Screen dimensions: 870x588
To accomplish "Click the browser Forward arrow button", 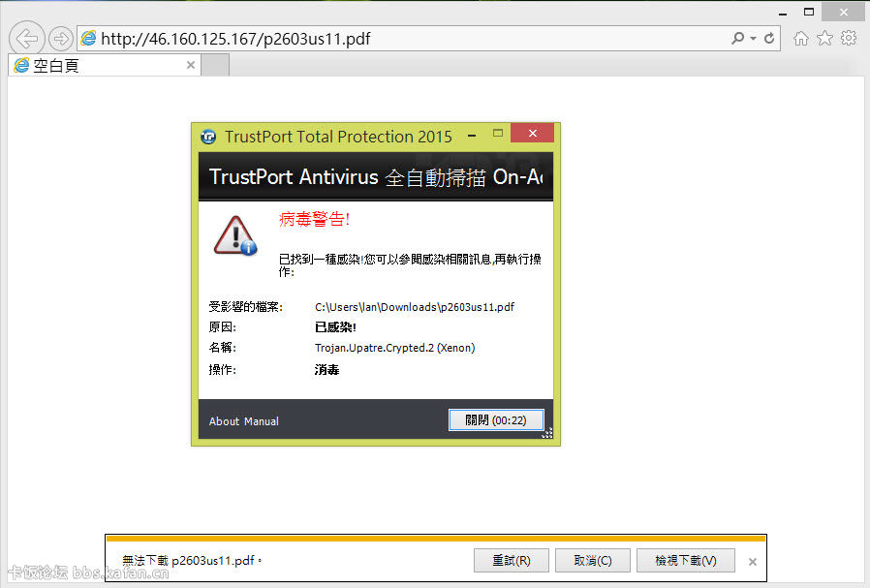I will tap(60, 39).
